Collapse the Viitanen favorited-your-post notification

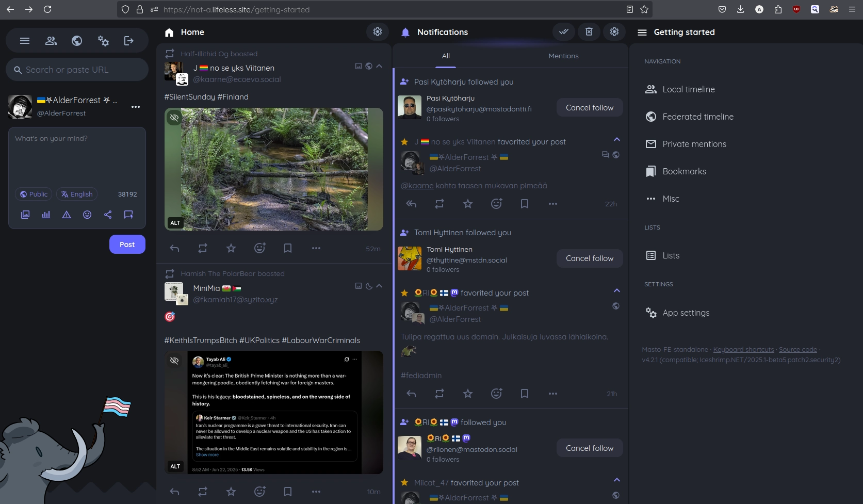617,139
